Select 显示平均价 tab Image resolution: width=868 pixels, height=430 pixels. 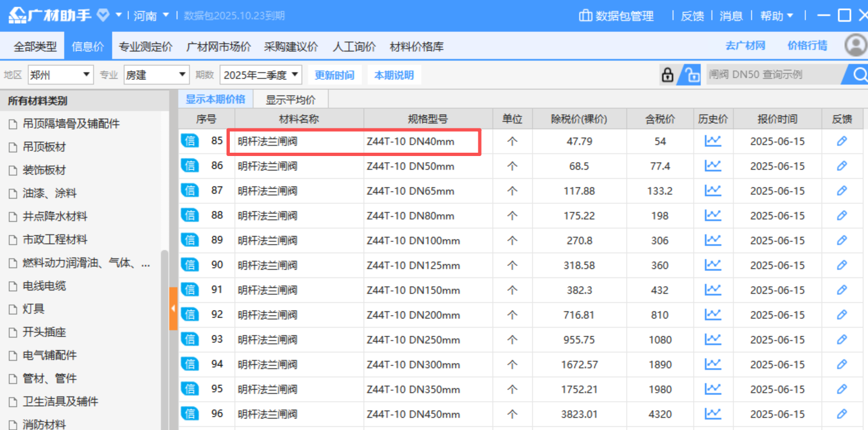pyautogui.click(x=291, y=100)
